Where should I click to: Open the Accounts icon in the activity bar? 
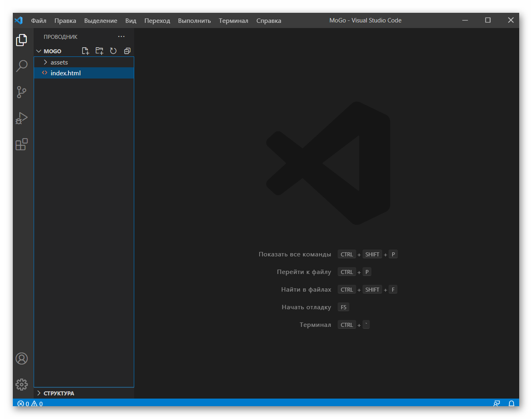(22, 359)
